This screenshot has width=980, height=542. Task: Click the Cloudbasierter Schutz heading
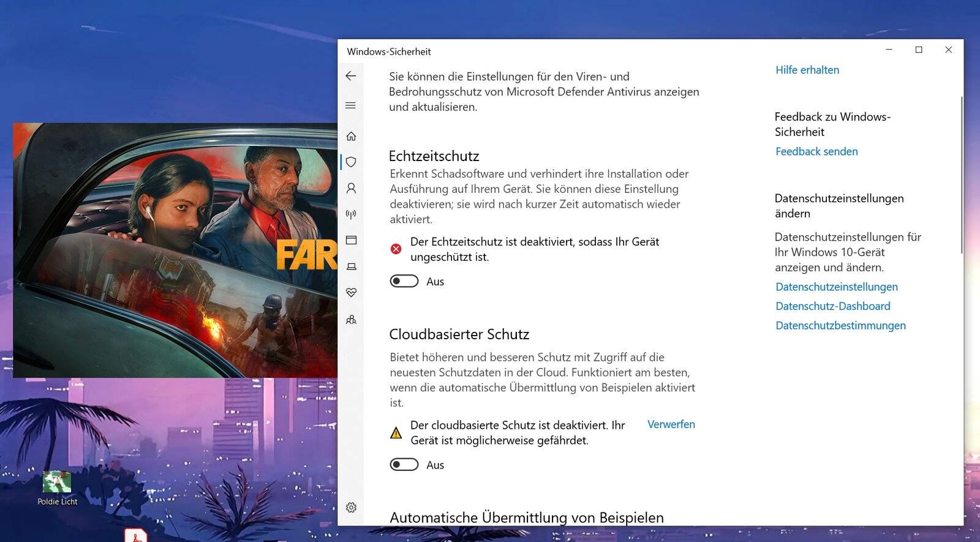click(x=459, y=334)
